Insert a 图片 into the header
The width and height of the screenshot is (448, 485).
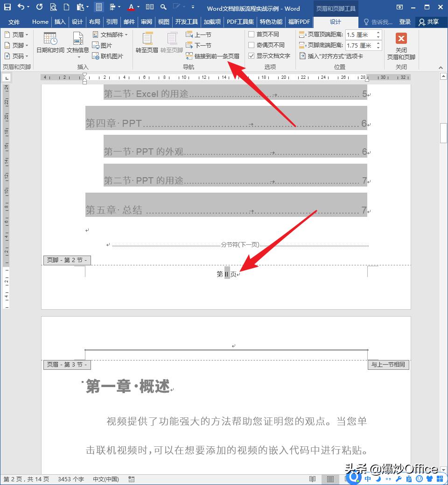pos(103,45)
